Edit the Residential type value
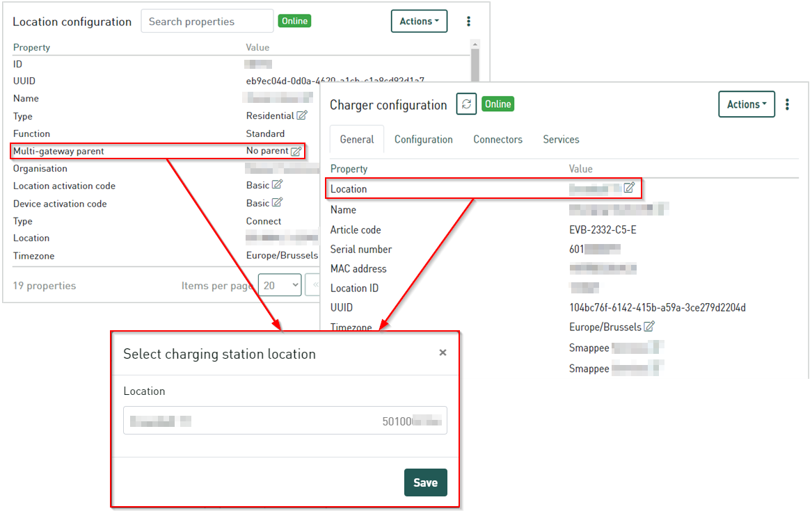 coord(302,115)
